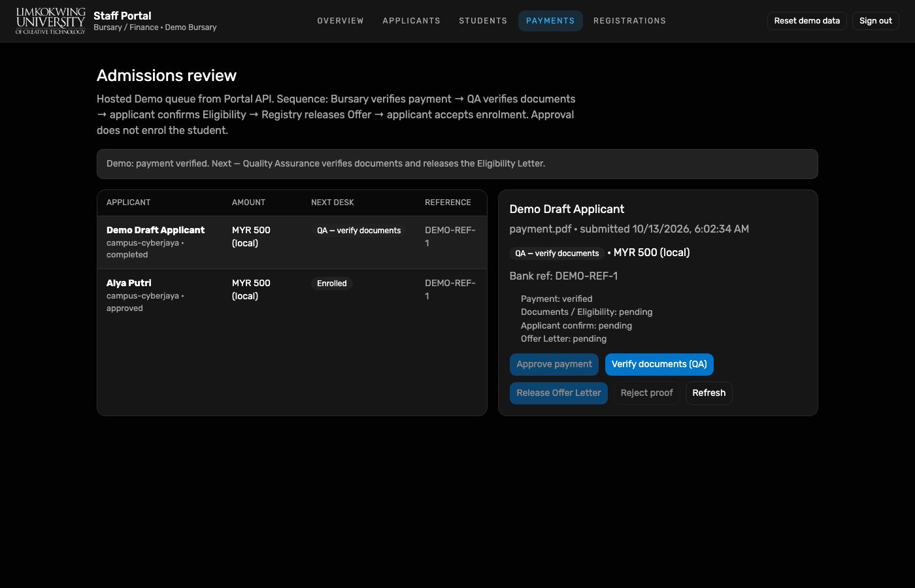Viewport: 915px width, 588px height.
Task: Click the Amount column header
Action: click(249, 203)
